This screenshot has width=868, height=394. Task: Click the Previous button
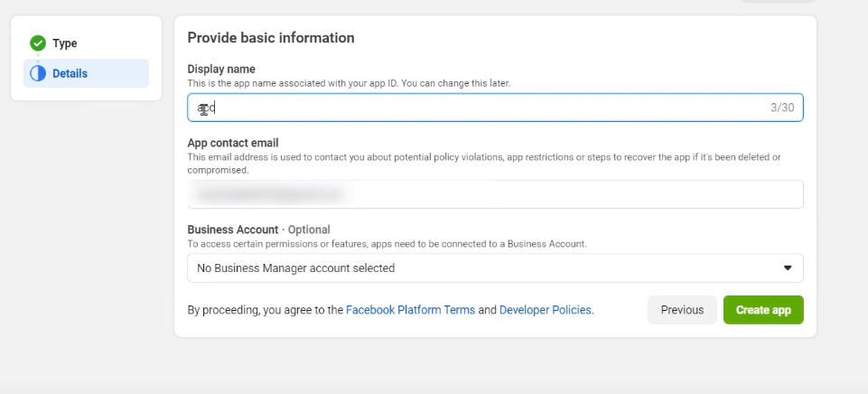682,310
